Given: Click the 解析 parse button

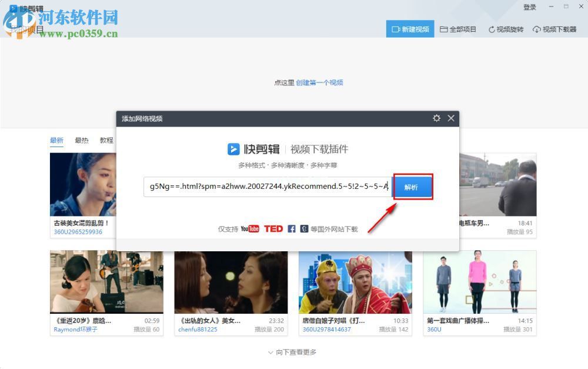Looking at the screenshot, I should pyautogui.click(x=413, y=187).
